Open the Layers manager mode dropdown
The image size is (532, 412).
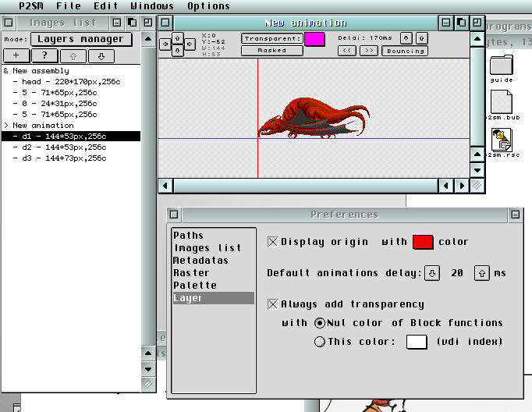pyautogui.click(x=81, y=39)
